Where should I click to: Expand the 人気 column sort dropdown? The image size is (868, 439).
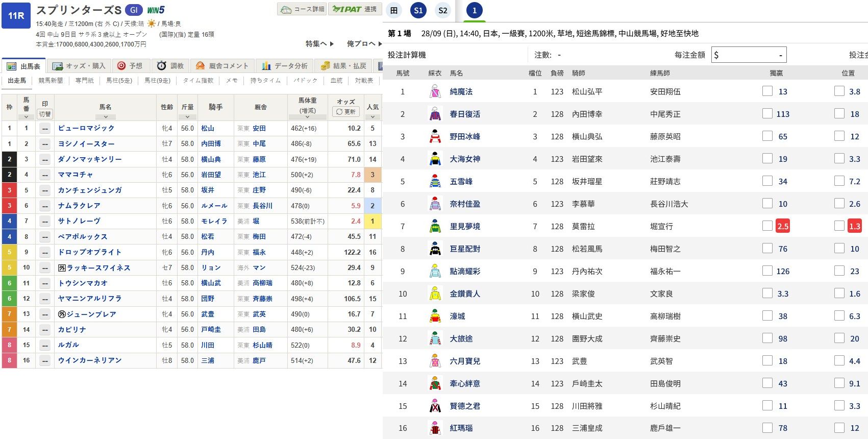373,117
